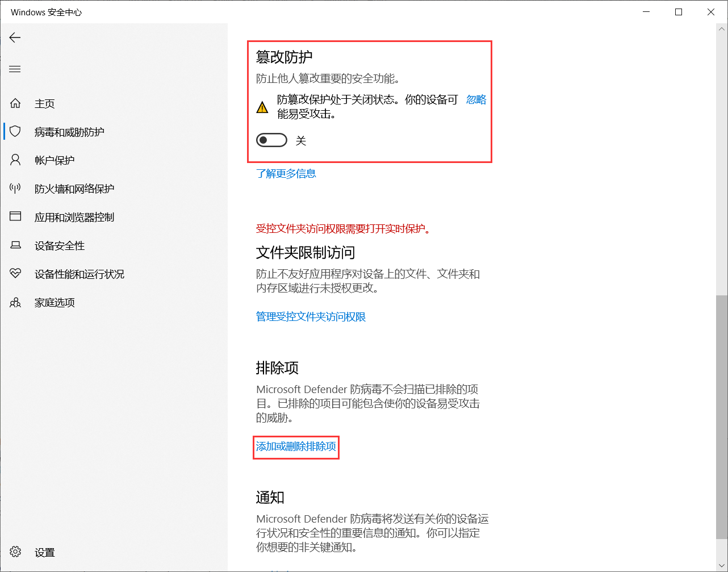Image resolution: width=728 pixels, height=572 pixels.
Task: Click the warning triangle icon beside 防篡改保护
Action: click(262, 106)
